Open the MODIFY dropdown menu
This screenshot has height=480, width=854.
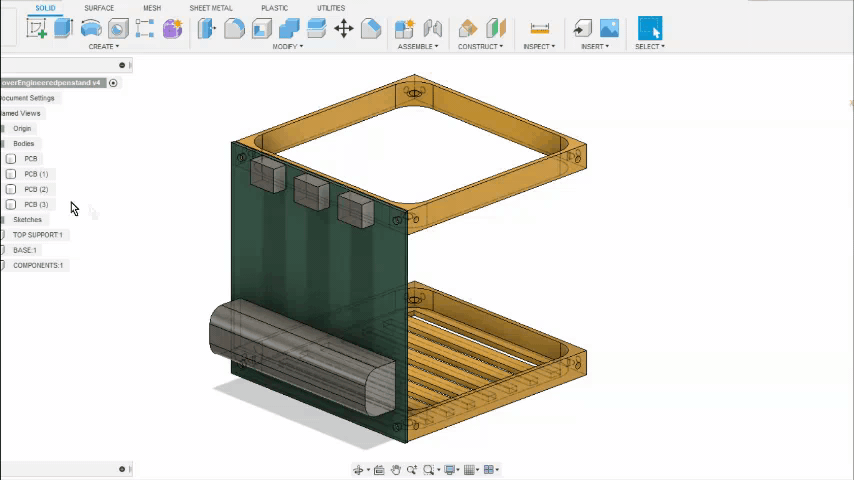tap(288, 46)
